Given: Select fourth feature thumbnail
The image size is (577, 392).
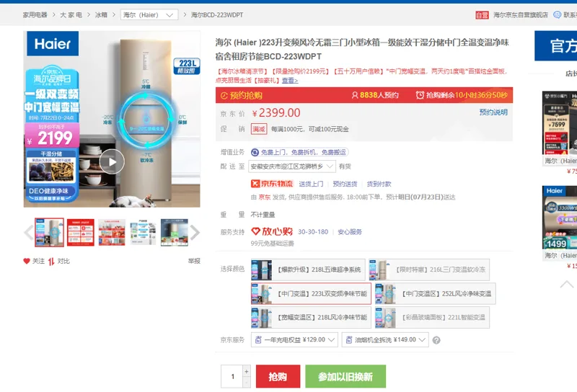Looking at the screenshot, I should point(143,233).
